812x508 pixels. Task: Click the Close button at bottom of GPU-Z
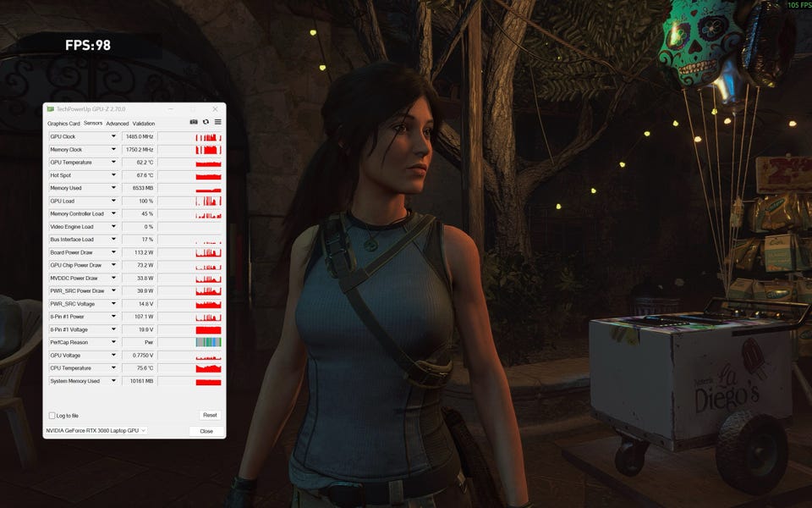pos(206,431)
